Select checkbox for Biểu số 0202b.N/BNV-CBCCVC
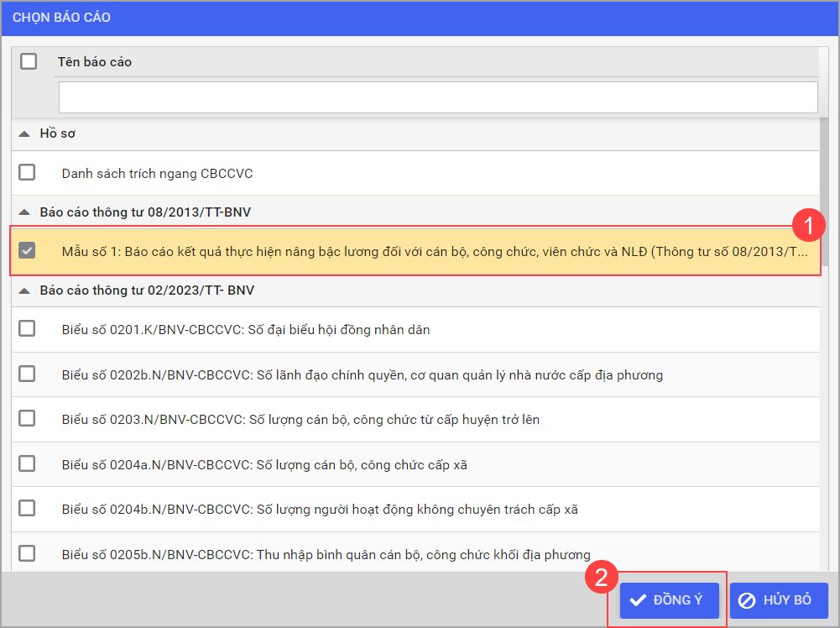 (x=28, y=374)
